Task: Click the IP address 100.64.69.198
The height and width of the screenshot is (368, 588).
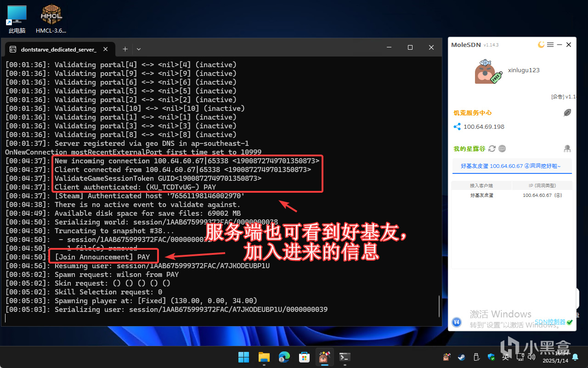Action: click(x=484, y=127)
